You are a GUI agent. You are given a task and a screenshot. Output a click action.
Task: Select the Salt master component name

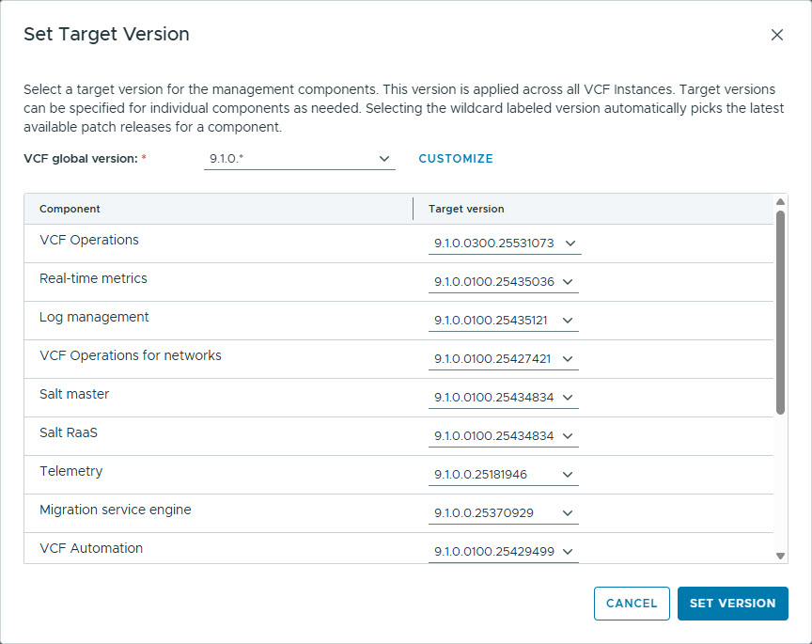point(74,394)
